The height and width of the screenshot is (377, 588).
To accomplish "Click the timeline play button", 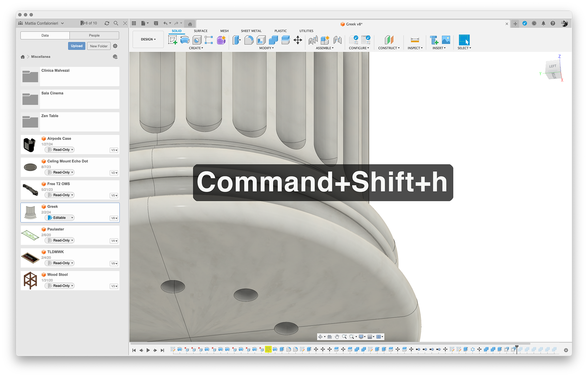I will 148,350.
